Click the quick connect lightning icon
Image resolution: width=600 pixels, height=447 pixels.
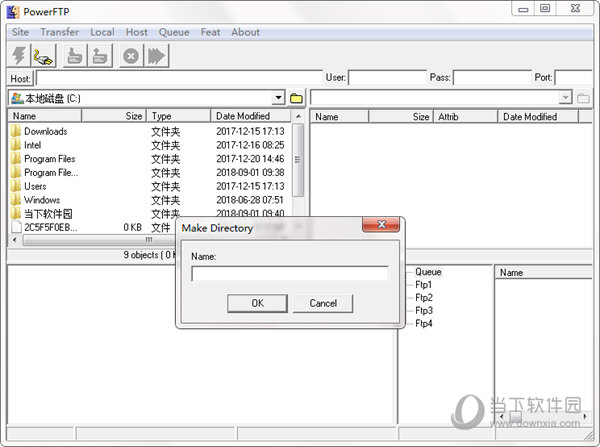point(19,56)
